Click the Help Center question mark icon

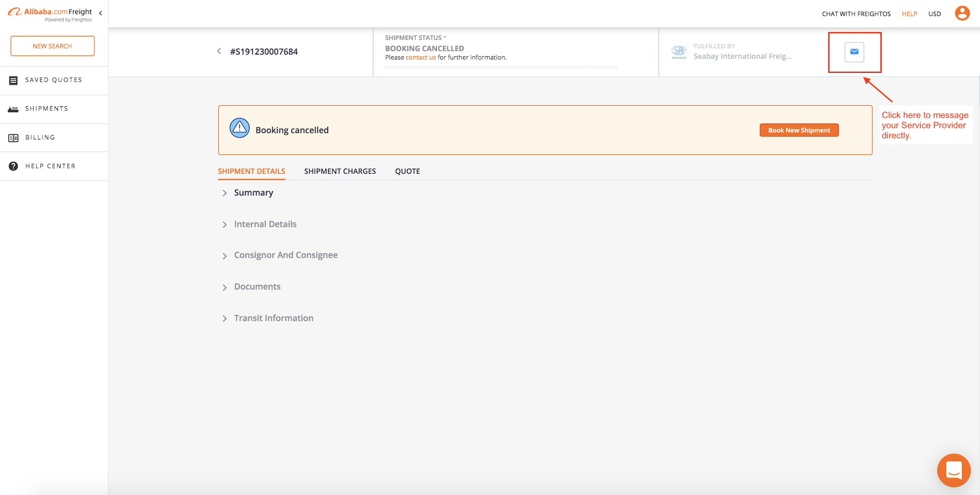click(x=13, y=166)
